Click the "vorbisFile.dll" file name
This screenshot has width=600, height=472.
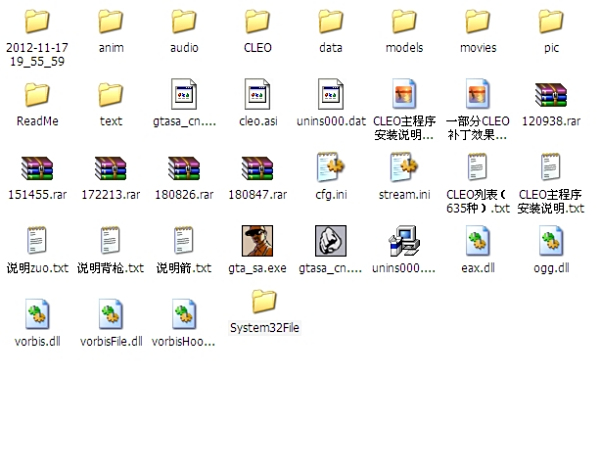click(111, 341)
